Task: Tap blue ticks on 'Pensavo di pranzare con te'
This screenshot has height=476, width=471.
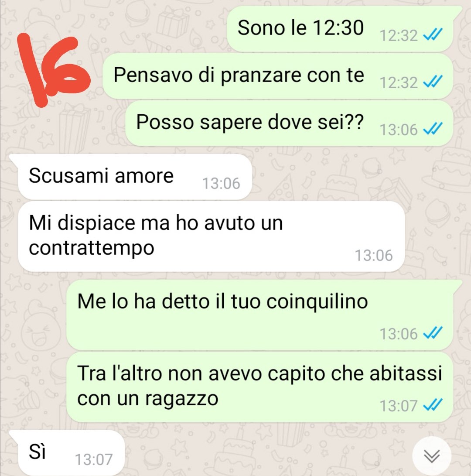Action: tap(433, 81)
